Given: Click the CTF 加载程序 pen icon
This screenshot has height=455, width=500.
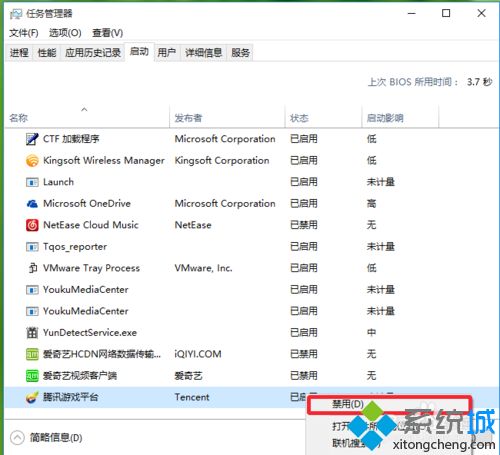Looking at the screenshot, I should coord(32,139).
